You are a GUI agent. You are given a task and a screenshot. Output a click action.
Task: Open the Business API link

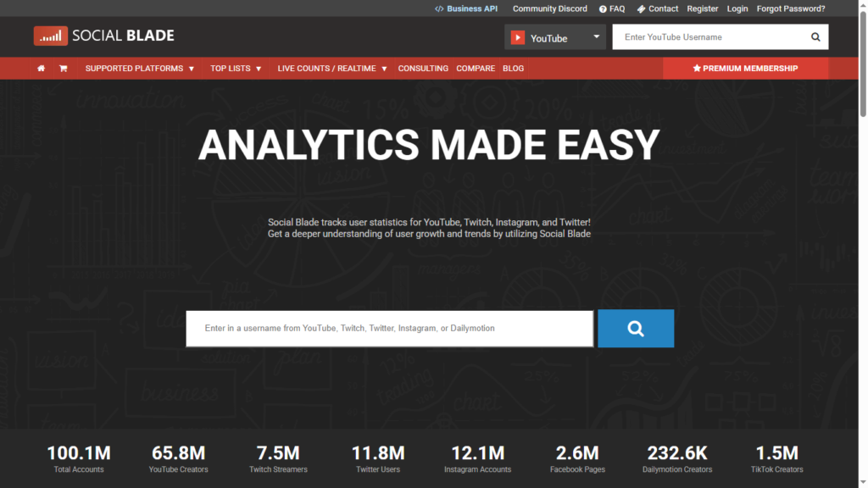[466, 8]
